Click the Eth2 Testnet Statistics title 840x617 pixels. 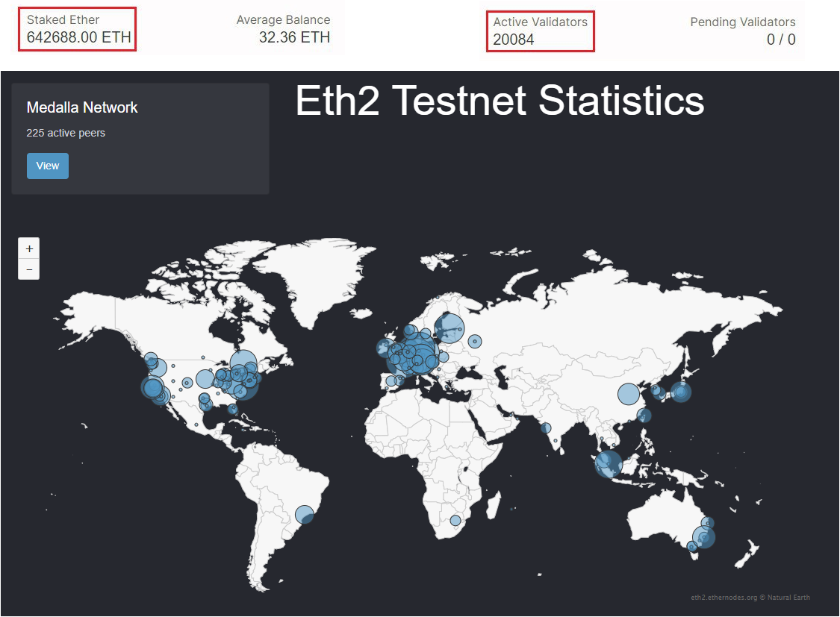[500, 100]
